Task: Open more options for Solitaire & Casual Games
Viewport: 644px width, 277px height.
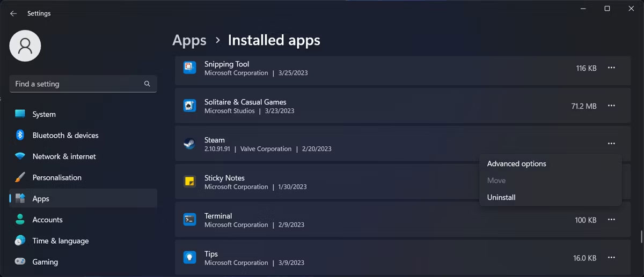Action: (611, 106)
